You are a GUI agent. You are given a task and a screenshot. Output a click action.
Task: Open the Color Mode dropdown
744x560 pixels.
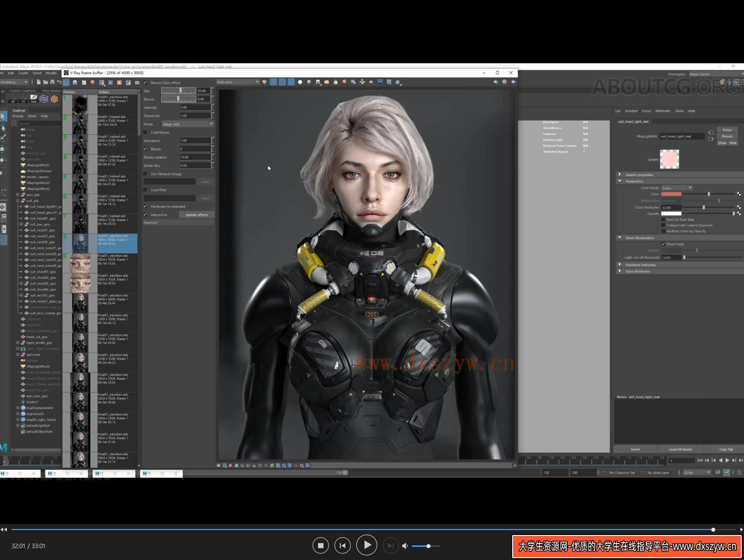pos(677,188)
